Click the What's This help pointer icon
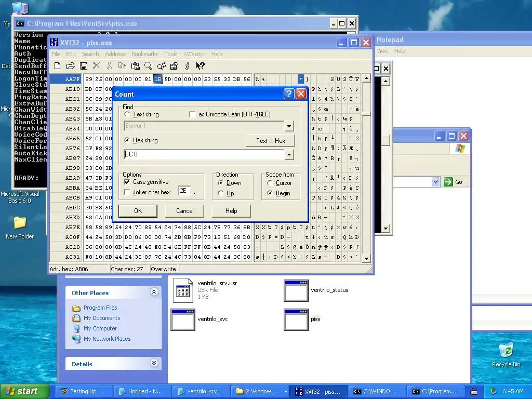Viewport: 532px width, 399px height. (x=200, y=66)
